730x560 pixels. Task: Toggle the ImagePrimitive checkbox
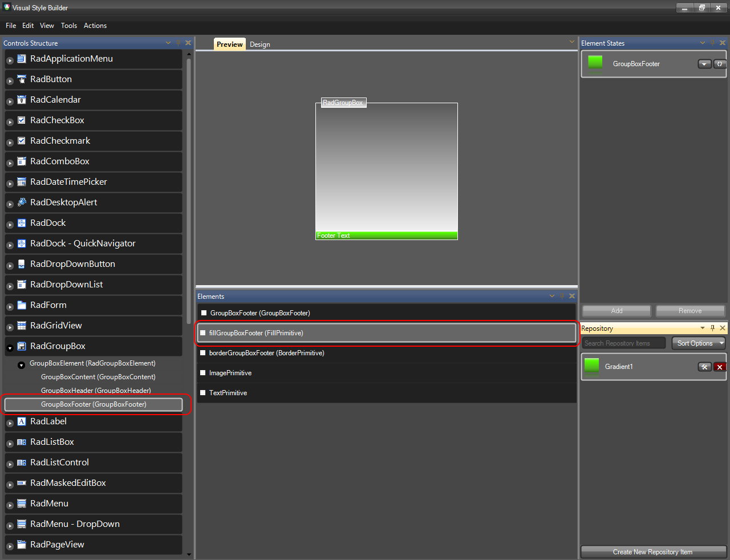202,373
